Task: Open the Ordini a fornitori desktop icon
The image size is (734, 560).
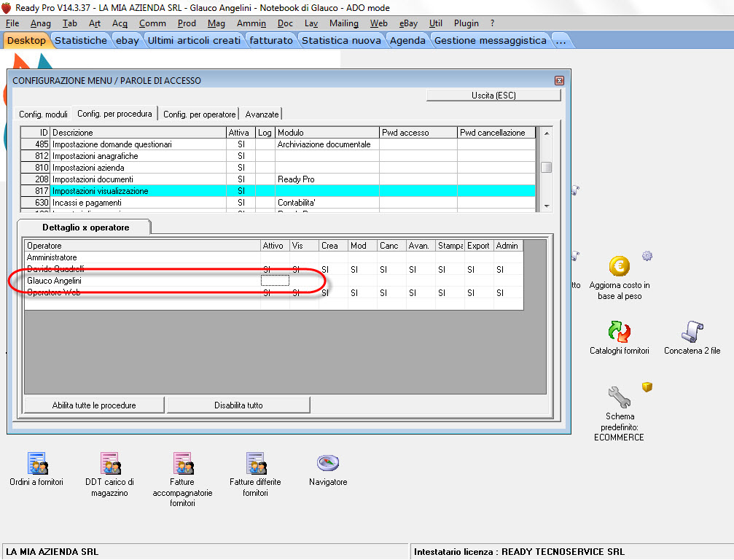Action: (37, 464)
